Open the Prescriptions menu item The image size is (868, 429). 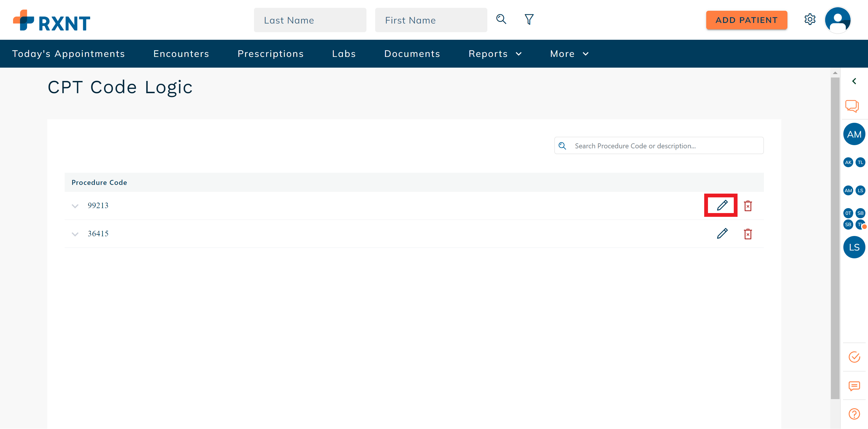(x=270, y=54)
